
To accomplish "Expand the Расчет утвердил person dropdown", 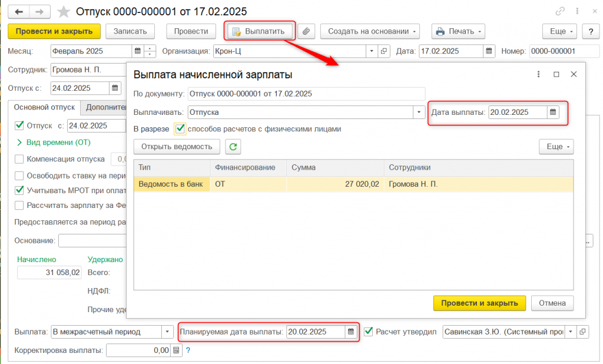I will click(571, 331).
